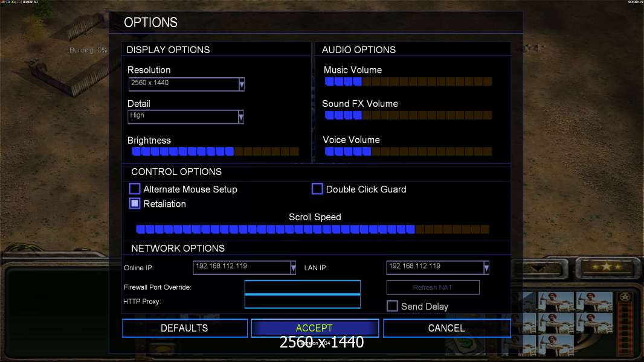
Task: Set the Music Volume slider
Action: [408, 81]
